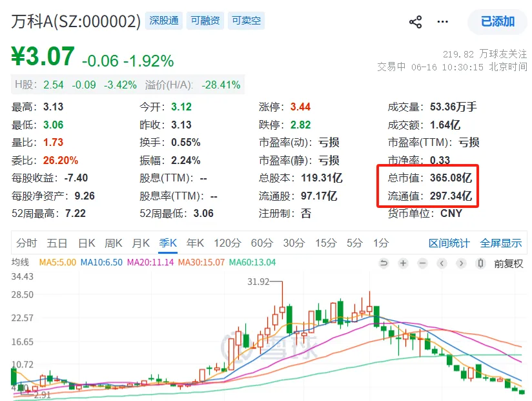Click the candlestick style icon
532x401 pixels.
click(480, 263)
